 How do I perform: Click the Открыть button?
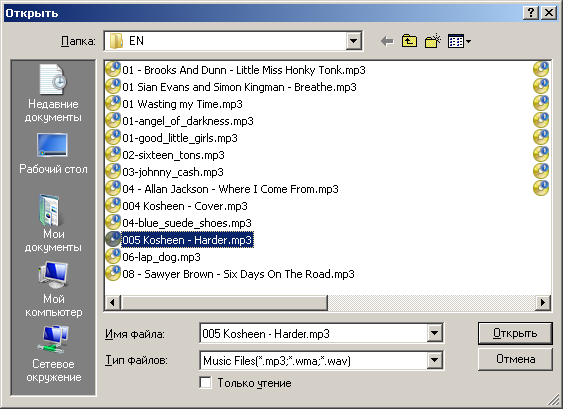point(515,333)
